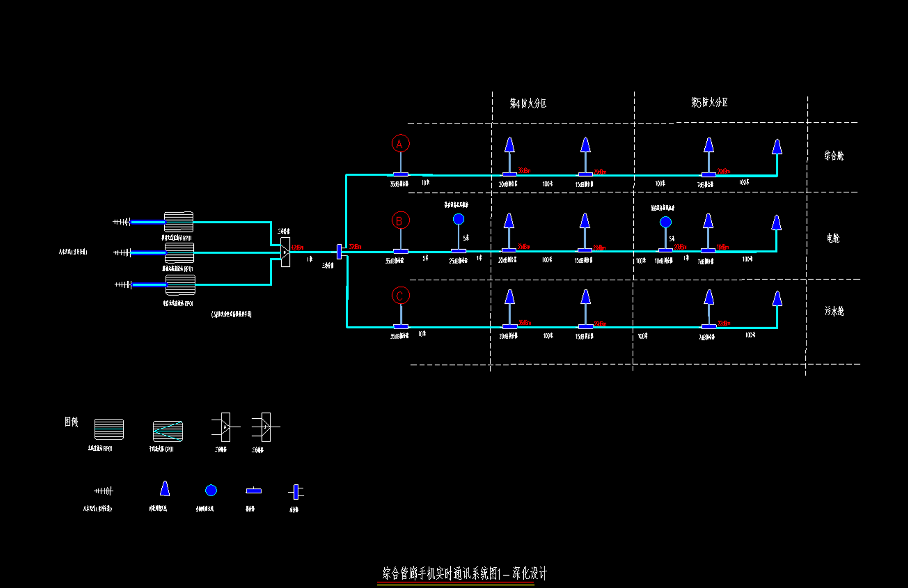Select the second blue circle antenna on row B

665,222
